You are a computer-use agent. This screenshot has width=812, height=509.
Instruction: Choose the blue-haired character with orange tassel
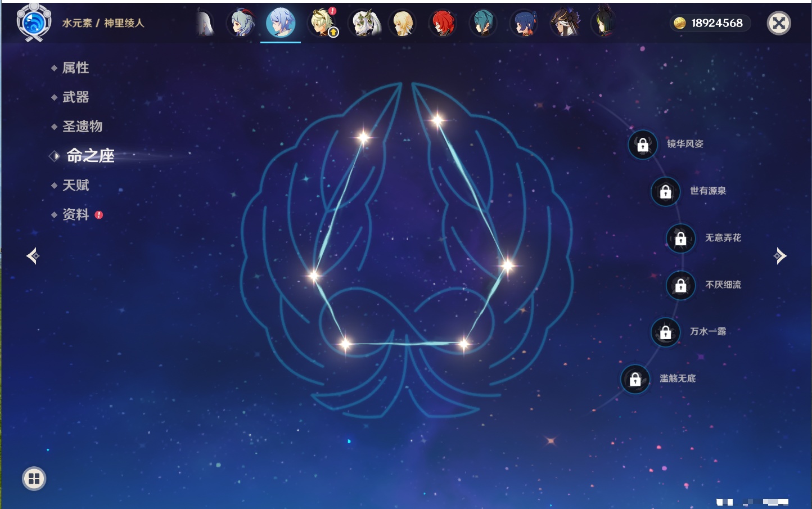524,24
